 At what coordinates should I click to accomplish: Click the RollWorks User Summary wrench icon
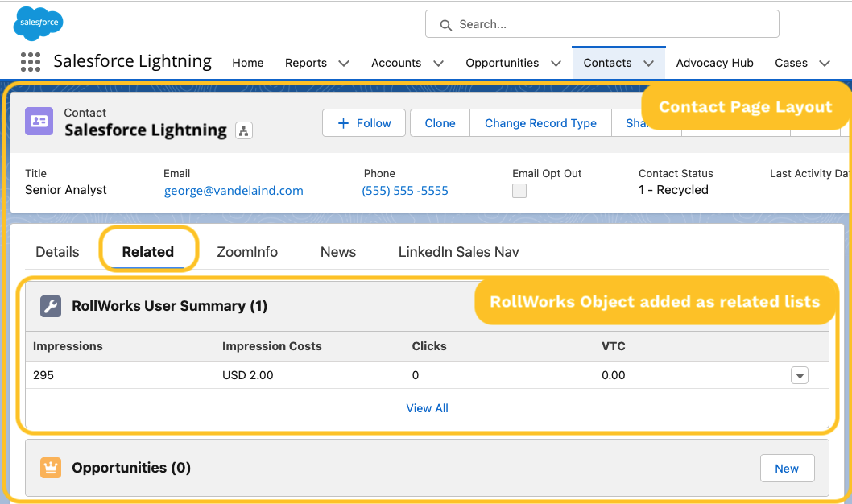pos(52,306)
